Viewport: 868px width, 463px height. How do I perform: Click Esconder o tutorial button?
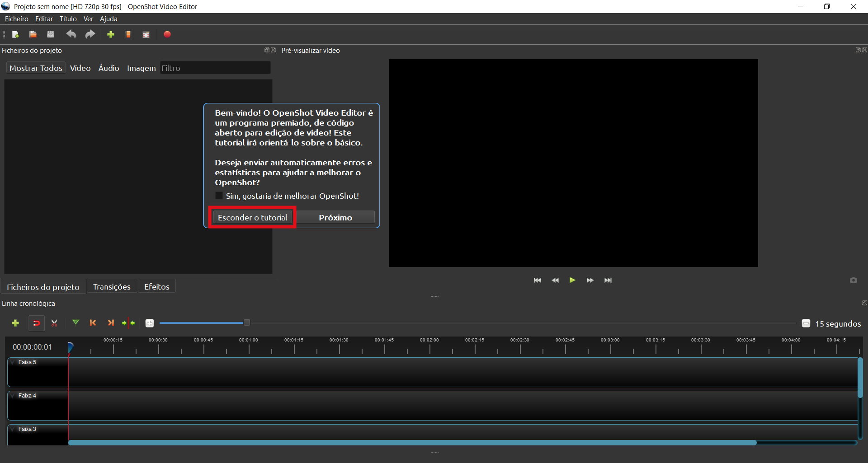[x=252, y=218]
